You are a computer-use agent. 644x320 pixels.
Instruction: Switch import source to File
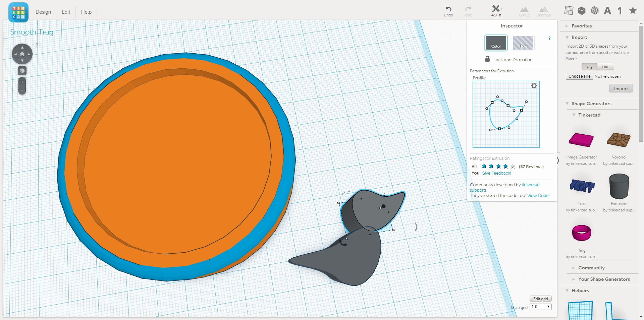point(589,67)
